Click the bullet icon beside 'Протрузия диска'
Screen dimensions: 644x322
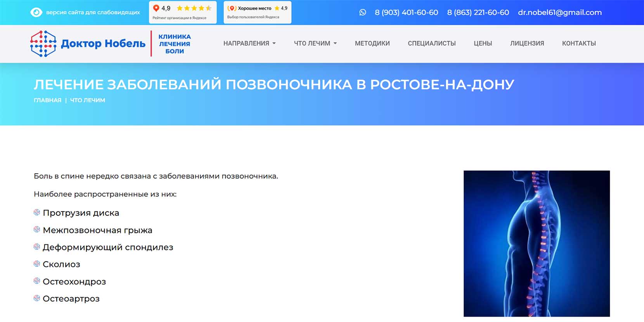tap(37, 213)
